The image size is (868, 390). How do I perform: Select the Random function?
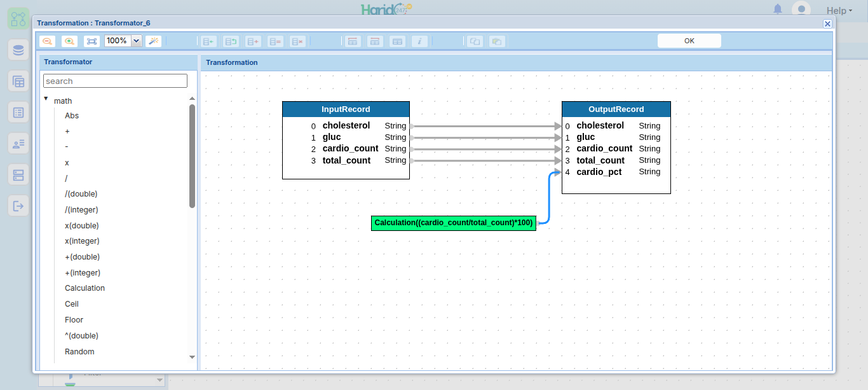[x=79, y=352]
